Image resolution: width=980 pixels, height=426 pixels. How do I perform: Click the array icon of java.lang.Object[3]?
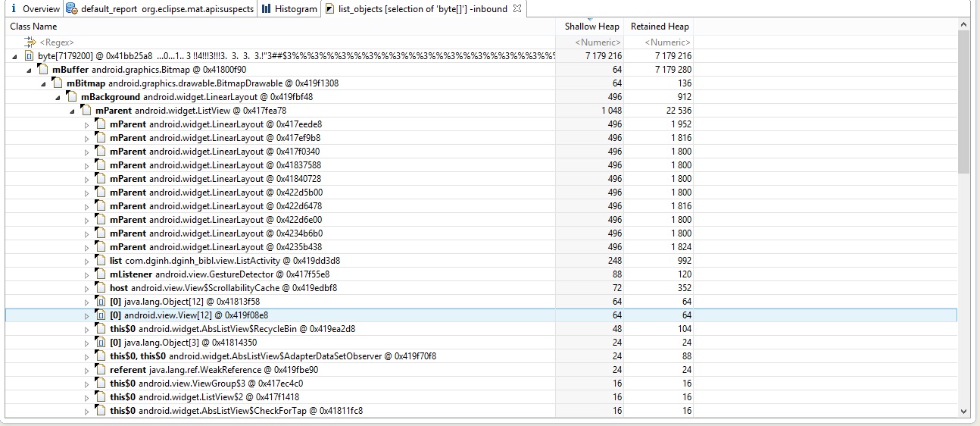click(x=101, y=343)
